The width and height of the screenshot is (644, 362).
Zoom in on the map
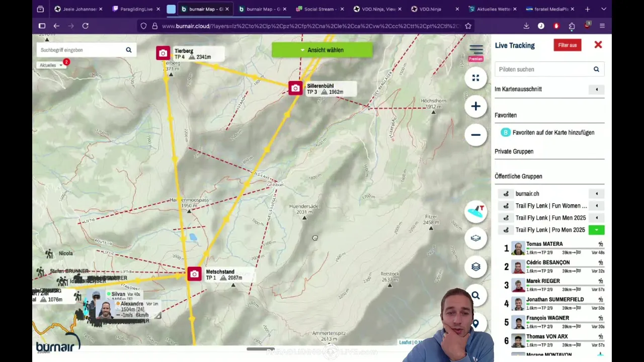pos(475,106)
